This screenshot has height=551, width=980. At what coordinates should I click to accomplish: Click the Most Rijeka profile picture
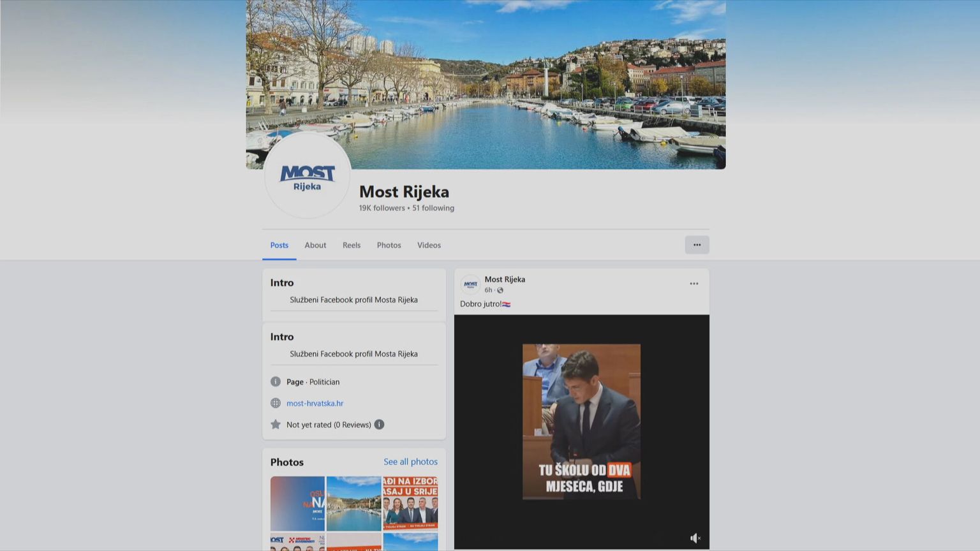(x=307, y=176)
